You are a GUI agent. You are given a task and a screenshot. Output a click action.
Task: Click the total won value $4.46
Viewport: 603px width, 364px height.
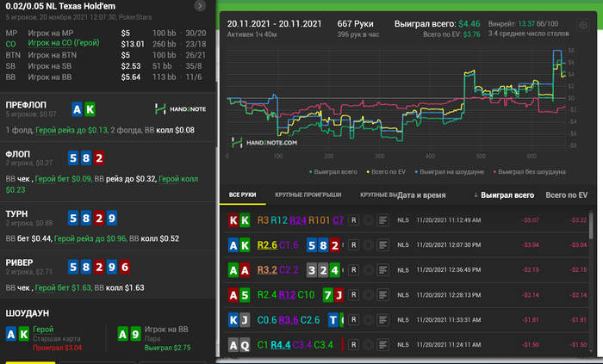click(x=469, y=24)
